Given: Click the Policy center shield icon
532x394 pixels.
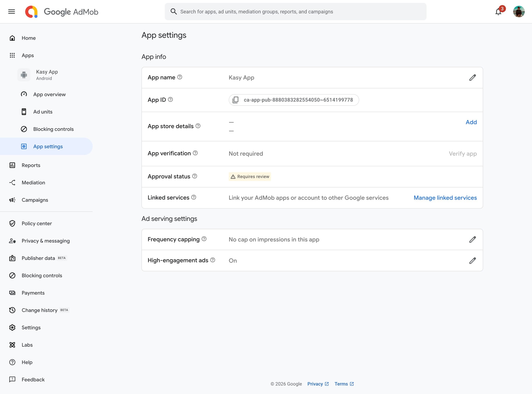Looking at the screenshot, I should (x=12, y=223).
